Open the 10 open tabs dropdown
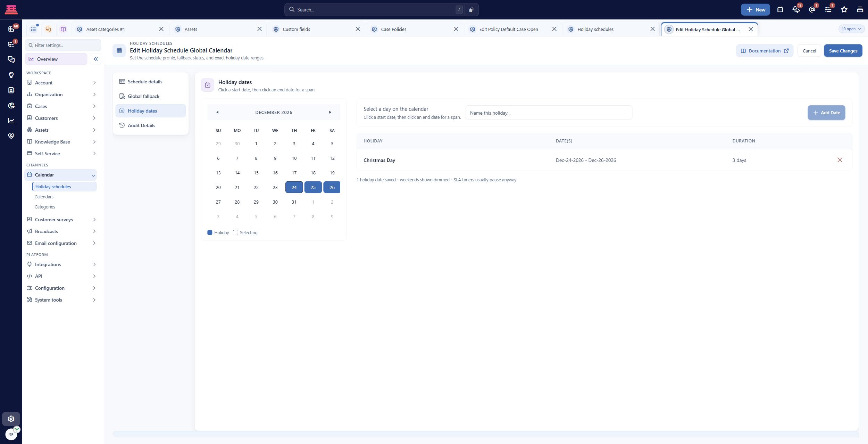This screenshot has height=444, width=868. click(851, 29)
